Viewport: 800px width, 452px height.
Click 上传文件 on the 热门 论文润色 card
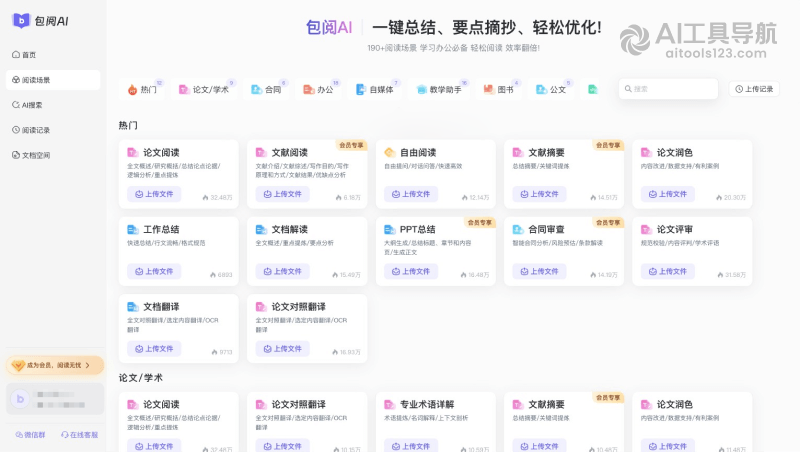668,194
